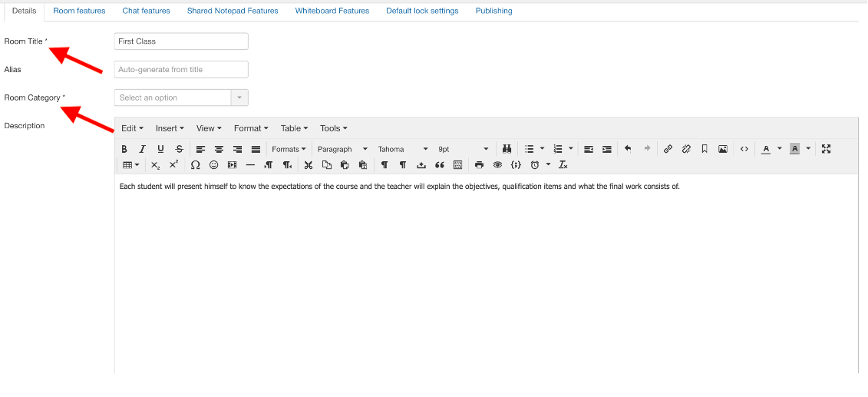Open the table insert dropdown
868x397 pixels.
pos(130,165)
